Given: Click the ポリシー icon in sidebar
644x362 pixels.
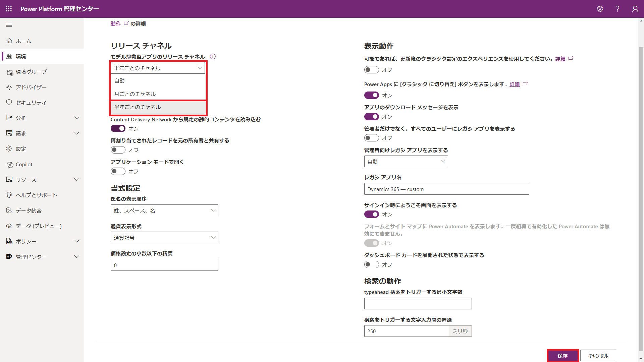Looking at the screenshot, I should [x=9, y=241].
